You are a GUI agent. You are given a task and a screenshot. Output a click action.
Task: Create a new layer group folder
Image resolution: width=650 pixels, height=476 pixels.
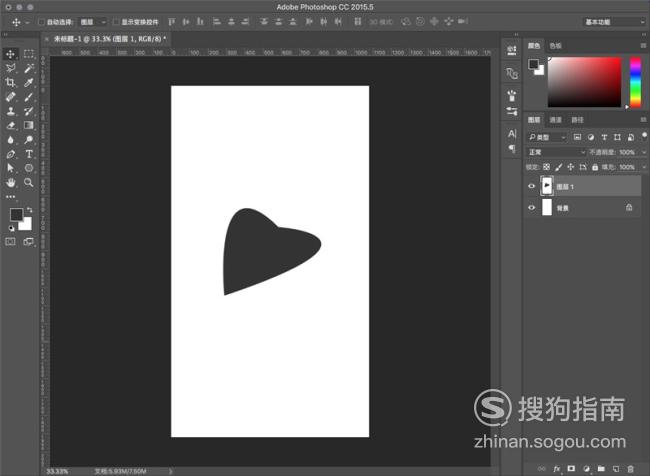[601, 469]
